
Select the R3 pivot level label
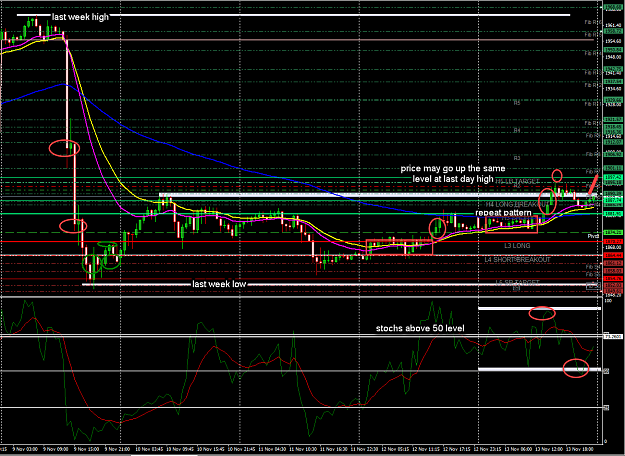517,158
